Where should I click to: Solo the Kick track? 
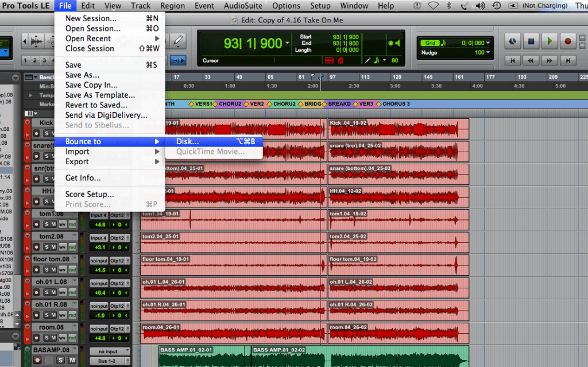point(47,132)
